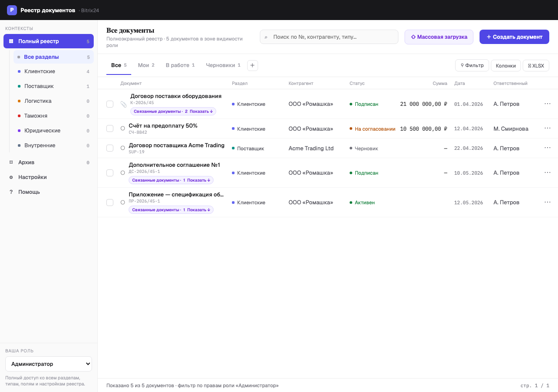
Task: Click the Помощь question mark icon
Action: (11, 192)
